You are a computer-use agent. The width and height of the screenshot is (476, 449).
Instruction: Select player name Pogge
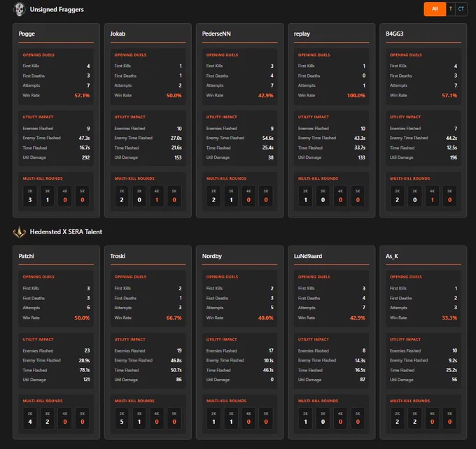coord(27,34)
